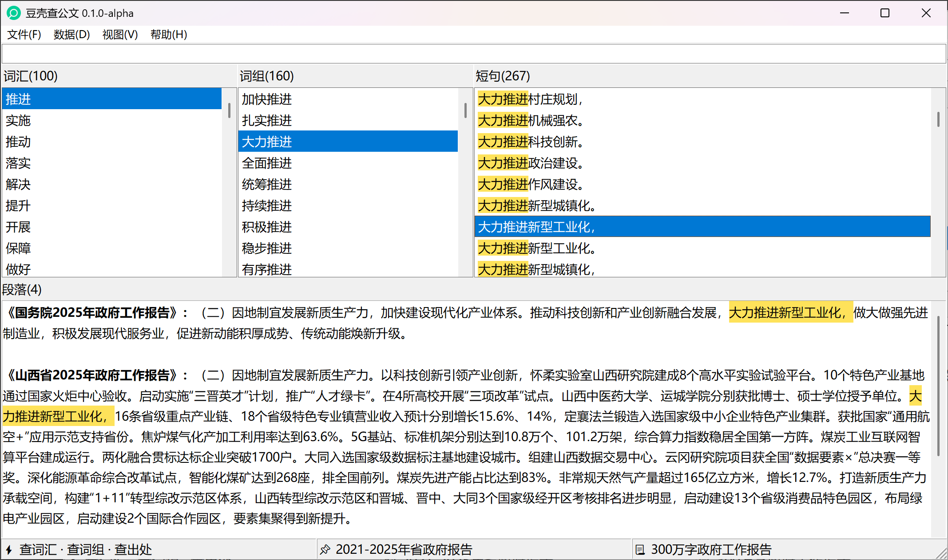Click the lightning icon in status bar

click(x=9, y=550)
